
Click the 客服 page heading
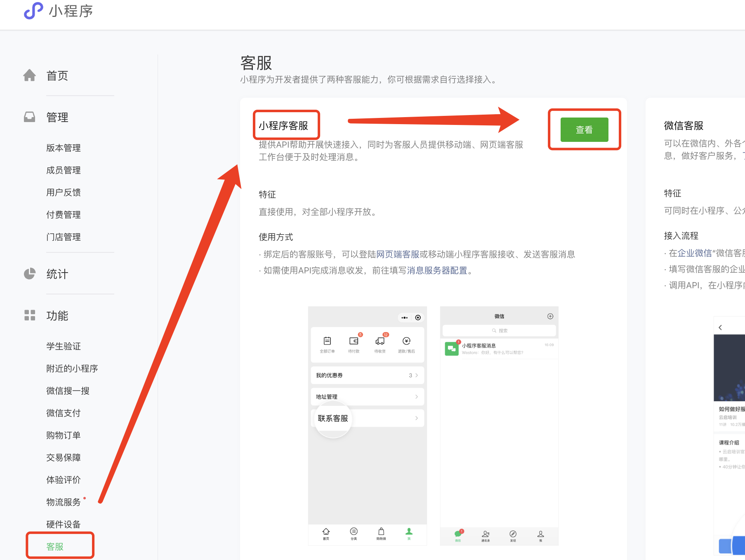[x=256, y=63]
